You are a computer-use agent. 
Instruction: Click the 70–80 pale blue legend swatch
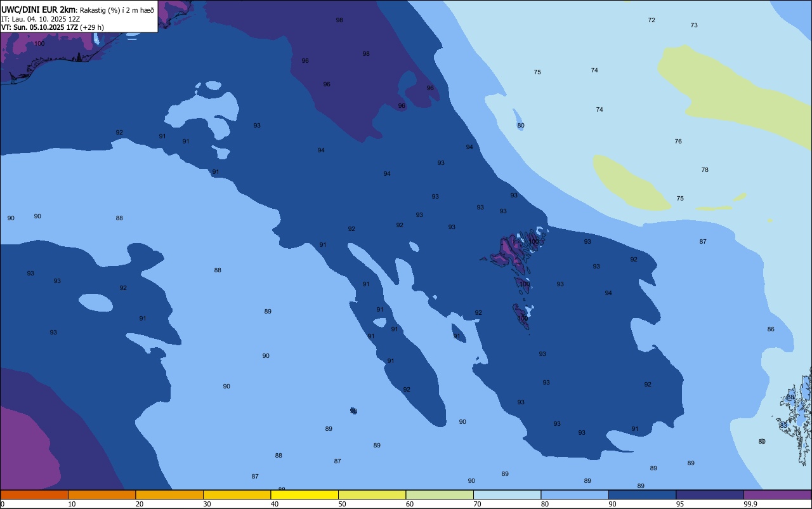(x=507, y=494)
